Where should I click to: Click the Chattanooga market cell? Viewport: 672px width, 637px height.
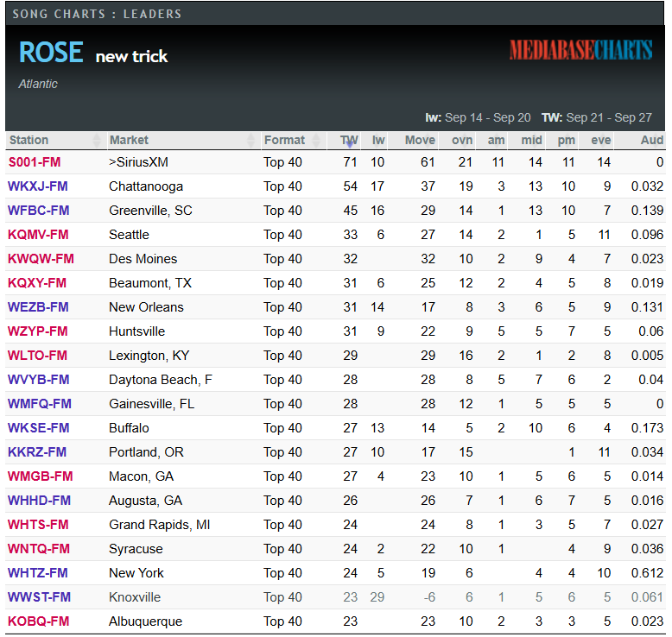click(x=146, y=186)
